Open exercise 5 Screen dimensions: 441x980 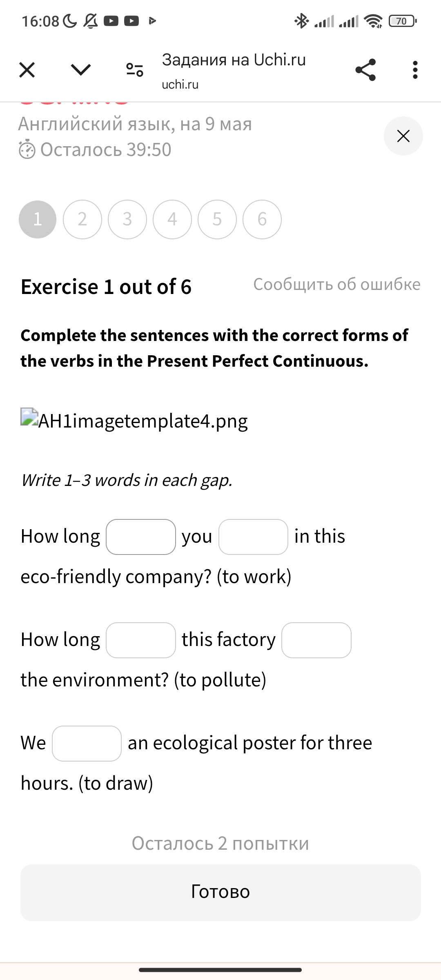click(217, 219)
